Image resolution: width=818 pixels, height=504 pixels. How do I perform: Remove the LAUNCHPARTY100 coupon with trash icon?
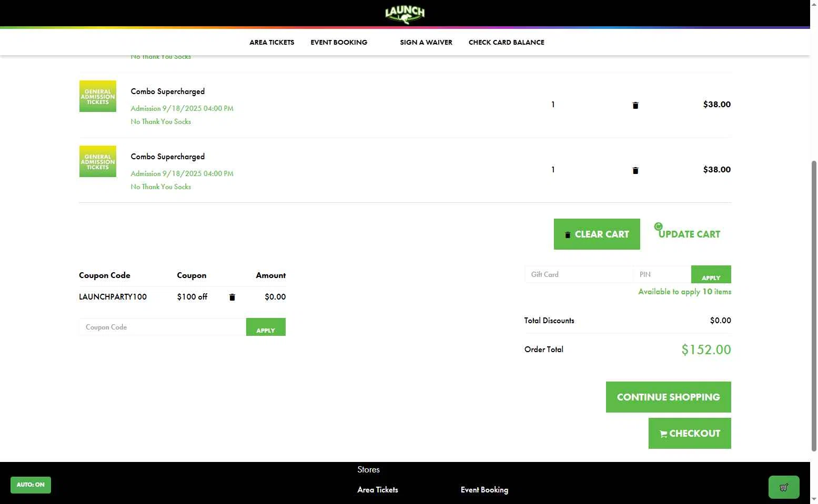(x=232, y=297)
